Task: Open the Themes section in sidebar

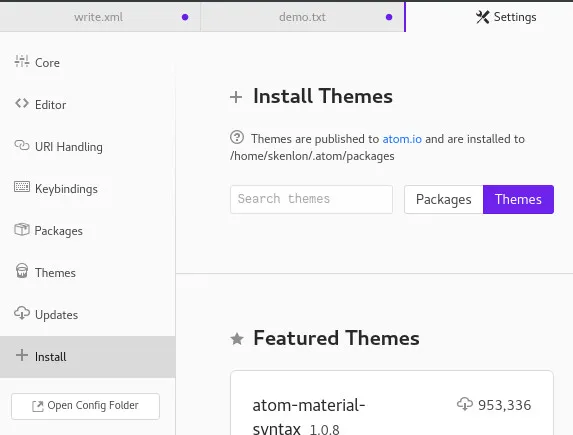Action: tap(88, 273)
